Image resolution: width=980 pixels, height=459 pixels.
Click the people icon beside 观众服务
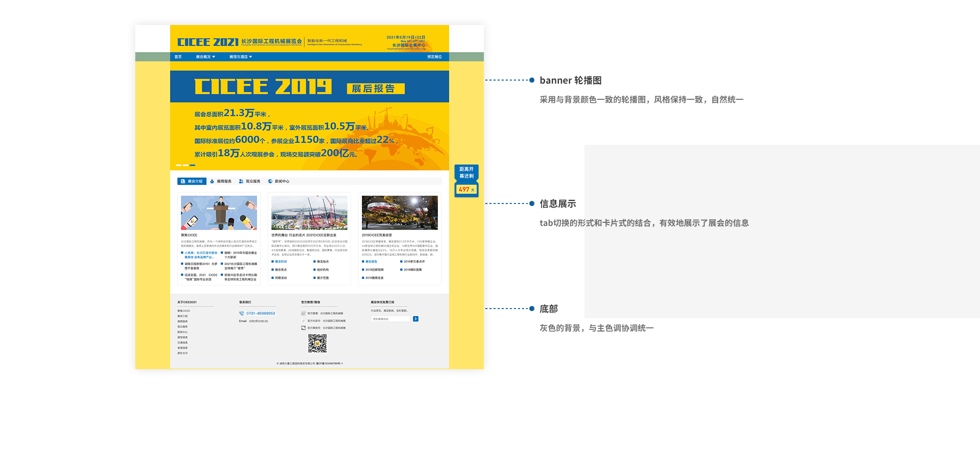click(x=241, y=181)
